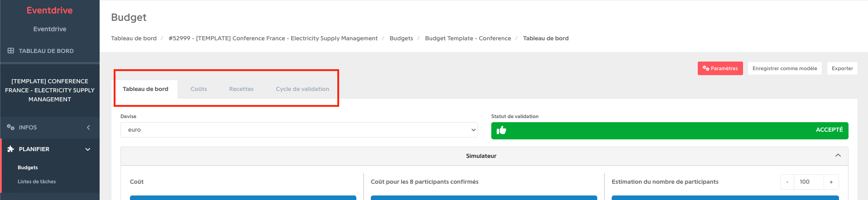Click the template conference event title in the sidebar
The image size is (868, 200).
(50, 90)
